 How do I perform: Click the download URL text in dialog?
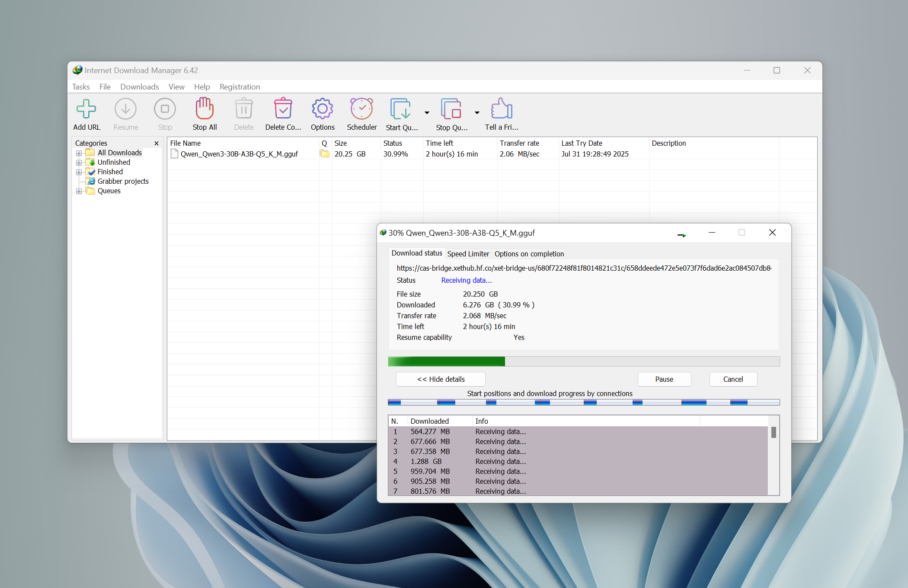584,268
